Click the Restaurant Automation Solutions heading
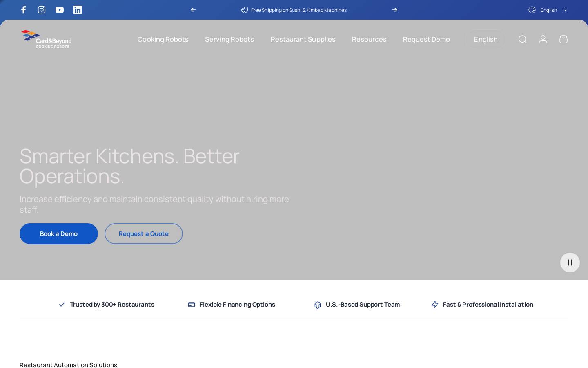588x368 pixels. 68,365
